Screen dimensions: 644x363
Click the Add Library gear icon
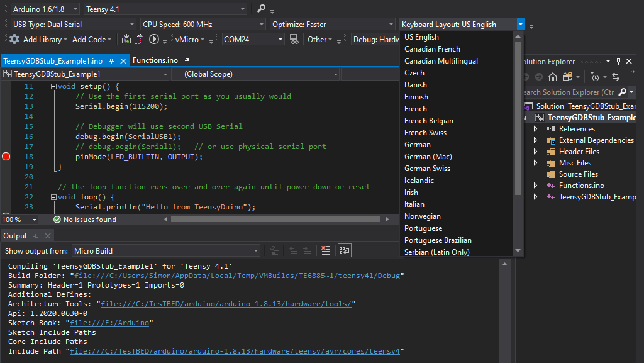(x=14, y=39)
